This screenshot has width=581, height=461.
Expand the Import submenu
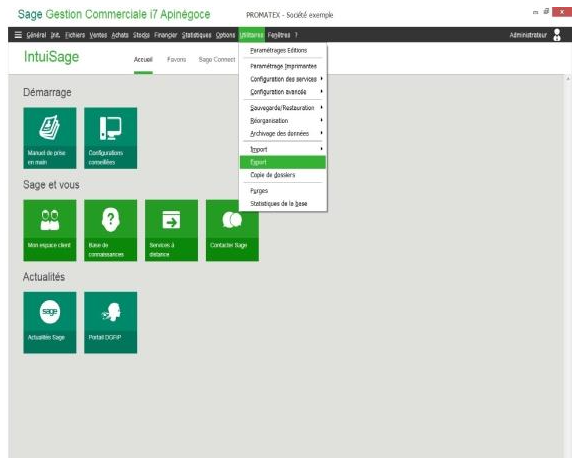click(283, 149)
